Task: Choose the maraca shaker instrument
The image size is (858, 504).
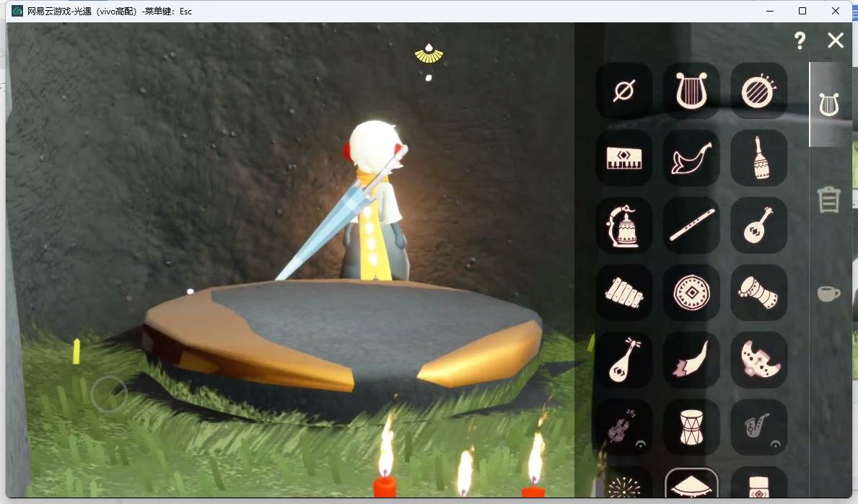Action: (758, 159)
